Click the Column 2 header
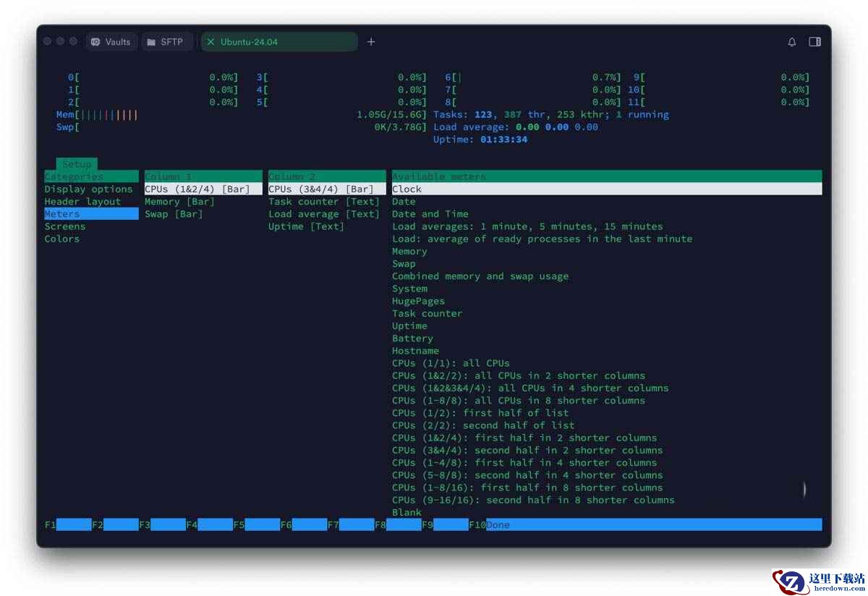The height and width of the screenshot is (596, 868). [x=327, y=176]
